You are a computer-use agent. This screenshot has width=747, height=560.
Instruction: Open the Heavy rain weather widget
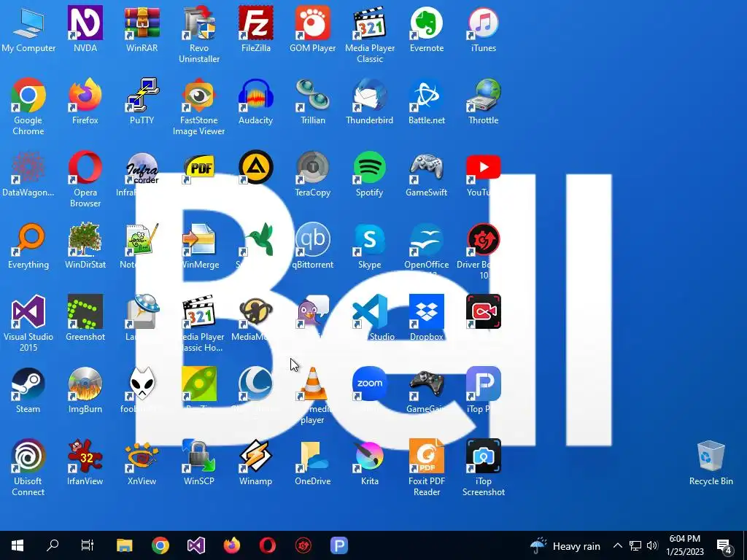tap(565, 545)
